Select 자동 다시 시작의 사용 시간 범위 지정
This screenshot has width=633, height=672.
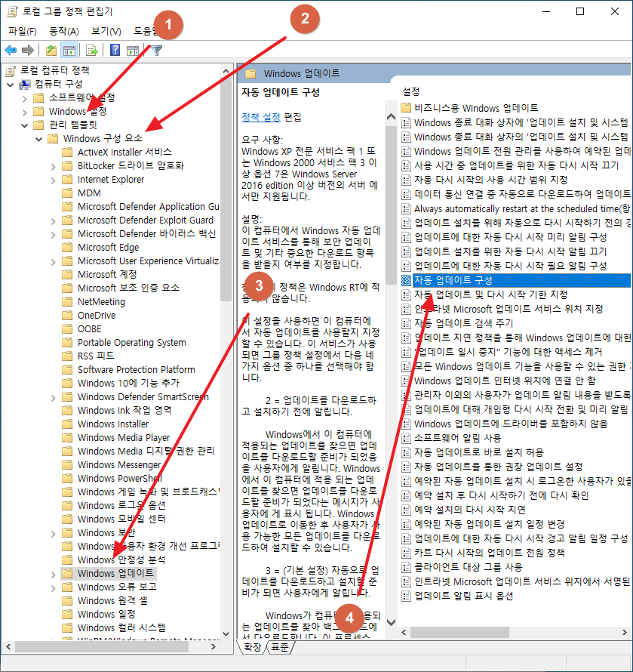pos(491,180)
